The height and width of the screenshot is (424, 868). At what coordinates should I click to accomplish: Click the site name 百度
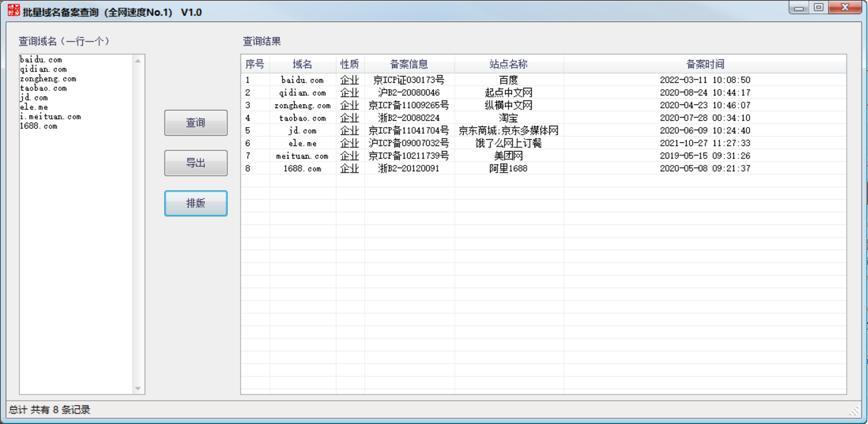(508, 80)
